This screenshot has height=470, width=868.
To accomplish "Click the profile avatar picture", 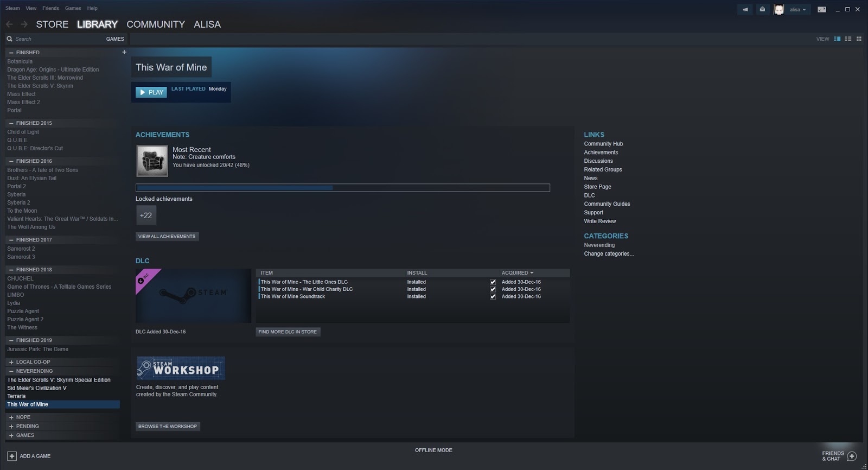I will click(778, 10).
